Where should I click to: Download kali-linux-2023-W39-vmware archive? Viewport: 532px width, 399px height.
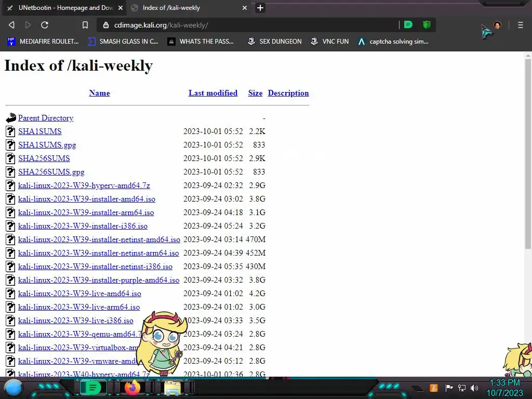78,361
